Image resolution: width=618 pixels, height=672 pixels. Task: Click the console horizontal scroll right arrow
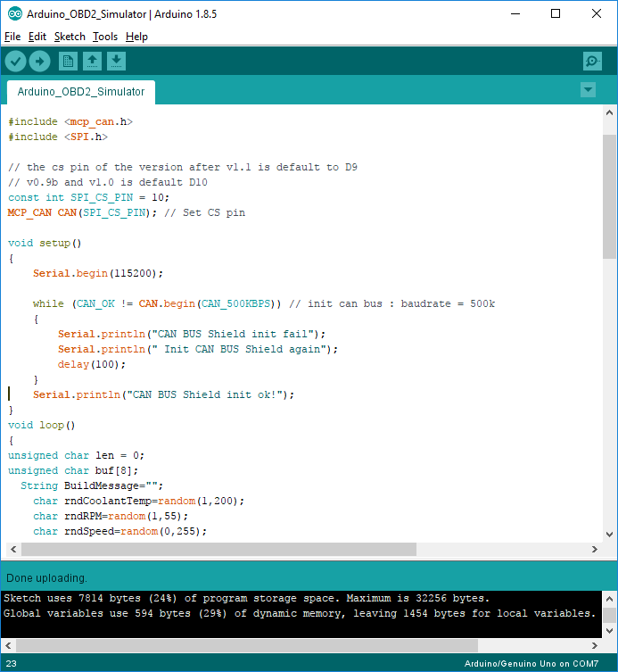(595, 645)
